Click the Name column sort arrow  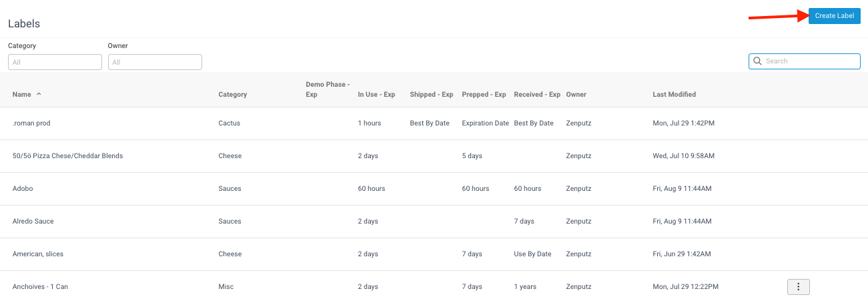point(39,94)
